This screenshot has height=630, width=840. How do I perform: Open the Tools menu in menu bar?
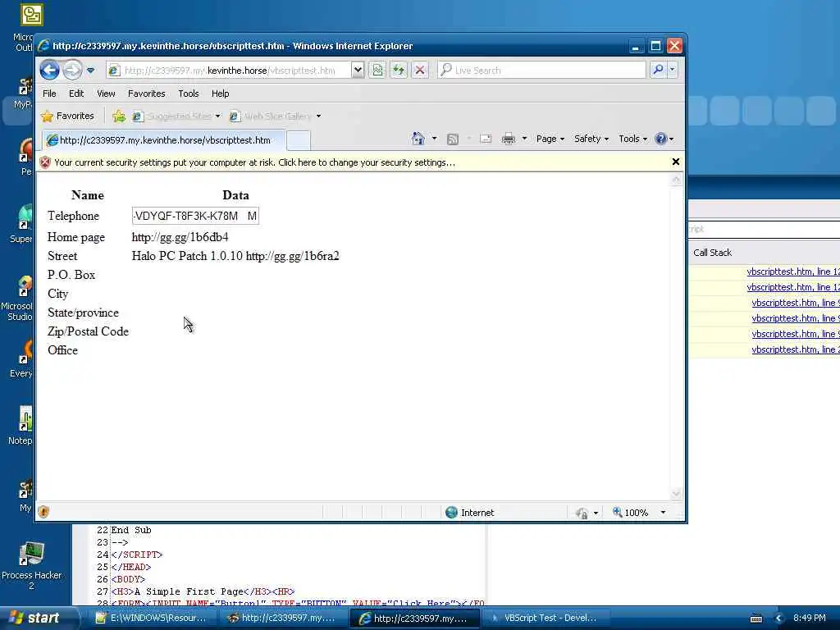tap(189, 94)
